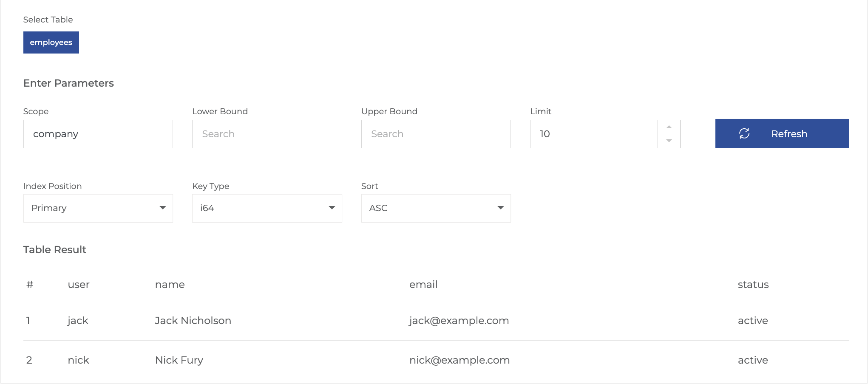Click the user column header
This screenshot has height=384, width=868.
pos(79,285)
